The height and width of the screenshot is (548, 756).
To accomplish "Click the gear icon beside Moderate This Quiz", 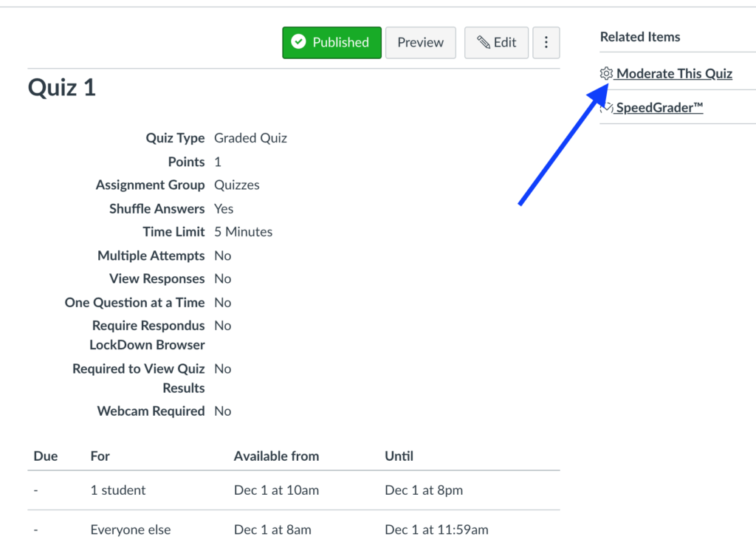I will tap(606, 73).
